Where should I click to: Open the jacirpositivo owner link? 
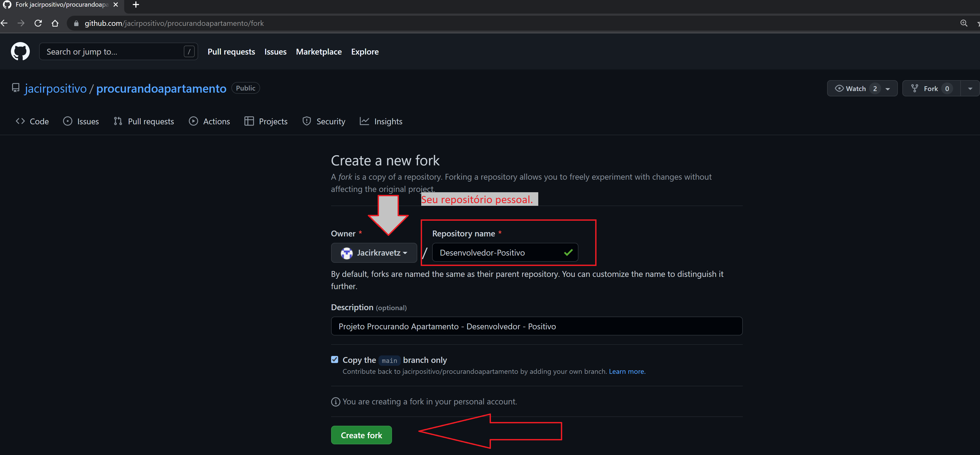point(56,88)
